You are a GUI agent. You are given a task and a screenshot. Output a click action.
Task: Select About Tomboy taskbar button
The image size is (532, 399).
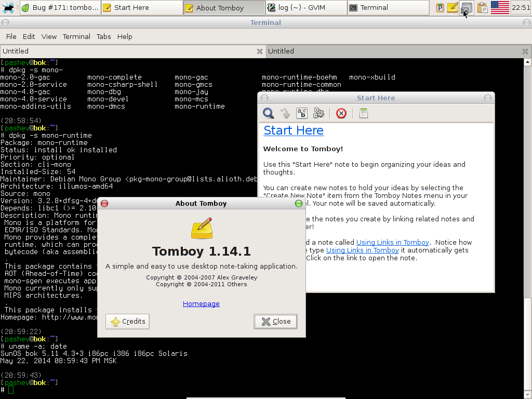pos(224,7)
